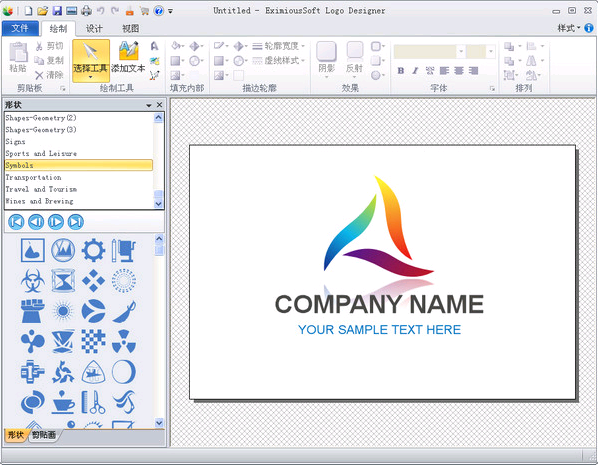Click the New document icon in quick access toolbar
Viewport: 598px width, 466px height.
pos(29,11)
